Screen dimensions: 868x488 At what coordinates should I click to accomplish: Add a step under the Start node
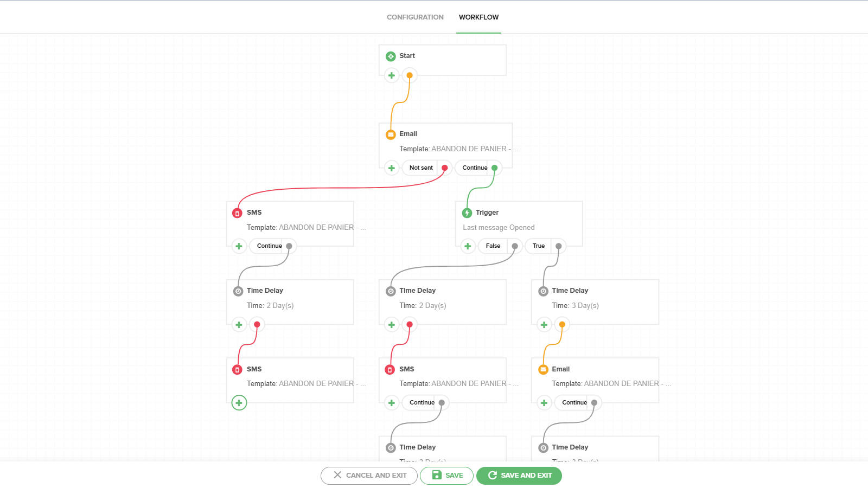(x=392, y=75)
